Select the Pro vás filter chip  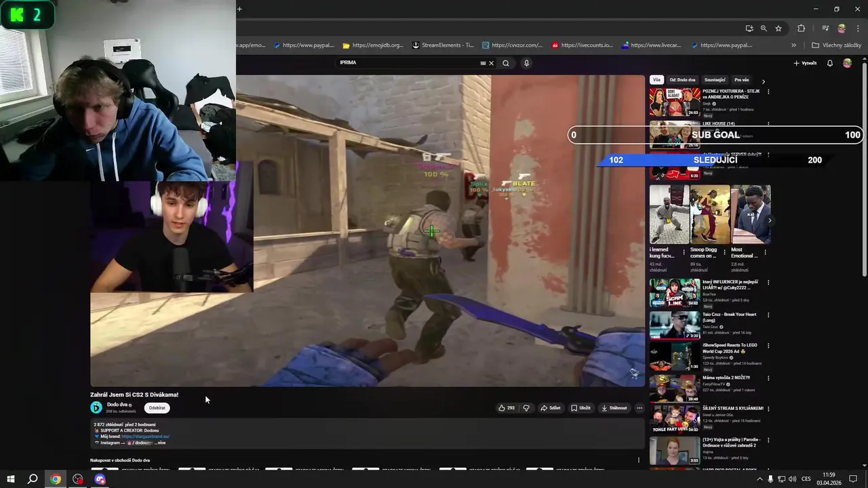(742, 80)
